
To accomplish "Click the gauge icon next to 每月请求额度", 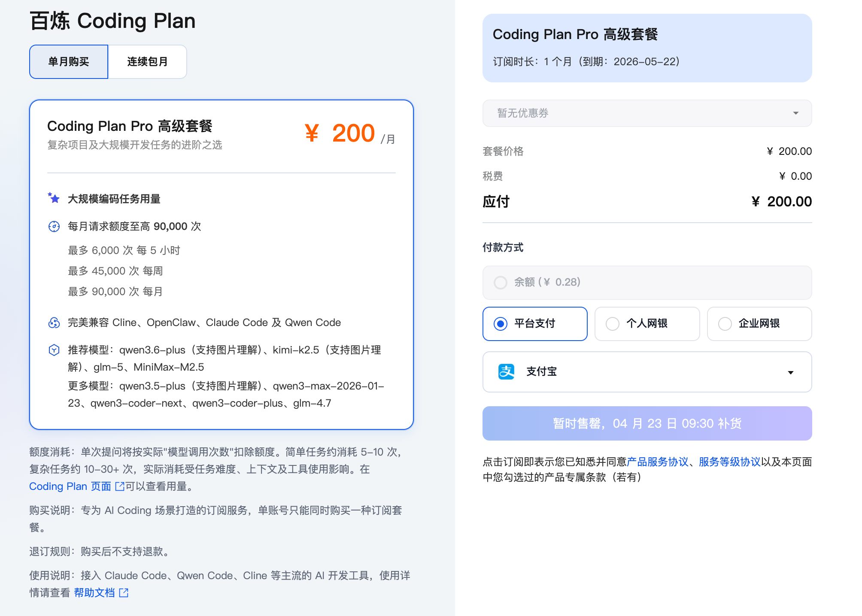I will (x=54, y=226).
